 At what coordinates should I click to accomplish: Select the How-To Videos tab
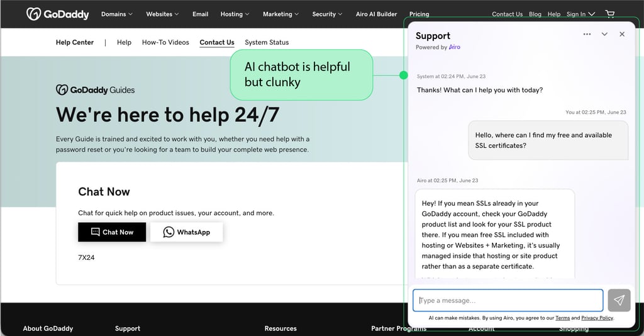[165, 42]
